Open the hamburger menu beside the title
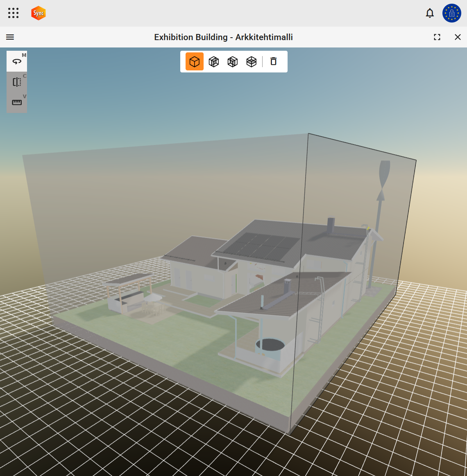The height and width of the screenshot is (476, 467). coord(10,37)
